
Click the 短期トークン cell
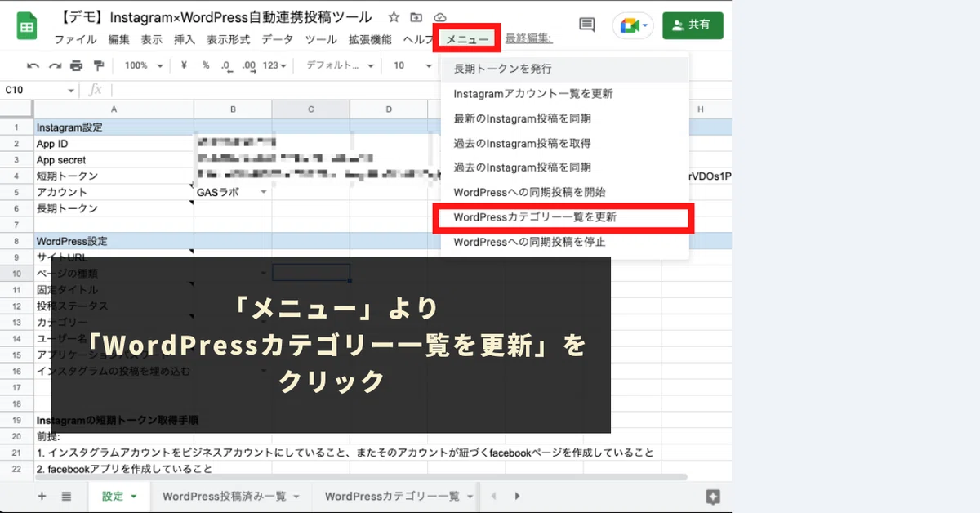(114, 176)
